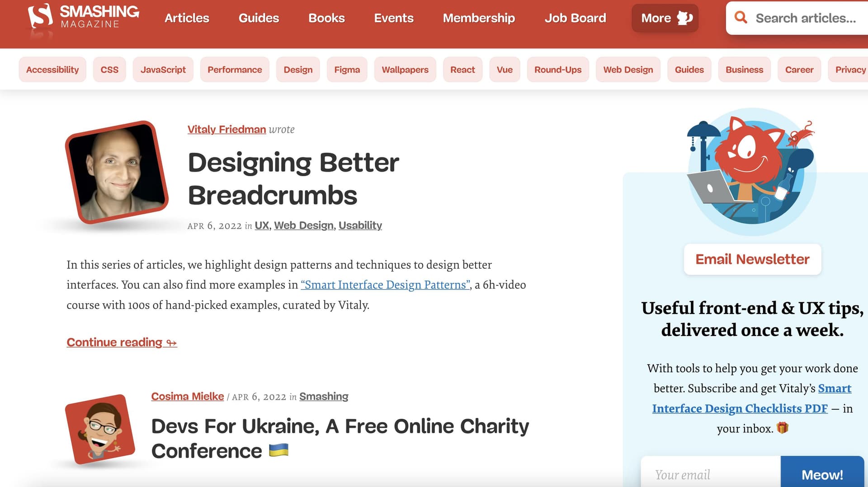This screenshot has width=868, height=487.
Task: Open Designing Better Breadcrumbs article title
Action: click(x=293, y=179)
